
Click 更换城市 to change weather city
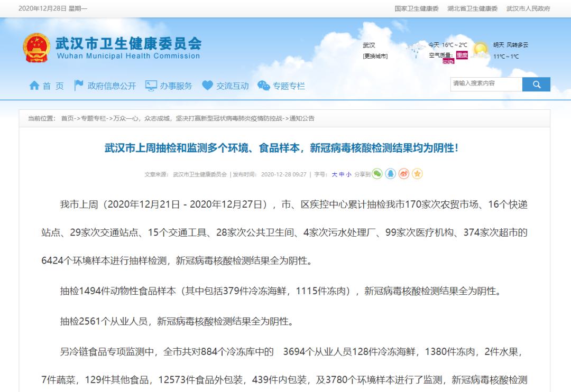coord(375,56)
